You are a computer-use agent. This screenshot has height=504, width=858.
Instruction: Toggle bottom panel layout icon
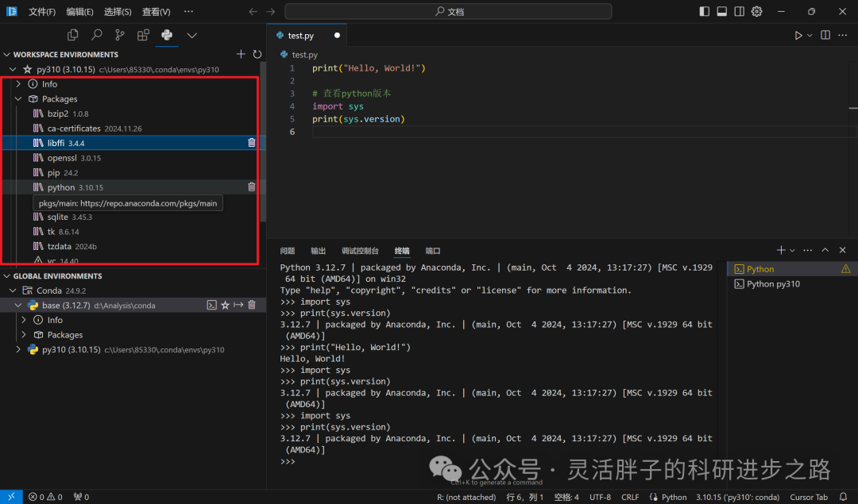click(721, 11)
